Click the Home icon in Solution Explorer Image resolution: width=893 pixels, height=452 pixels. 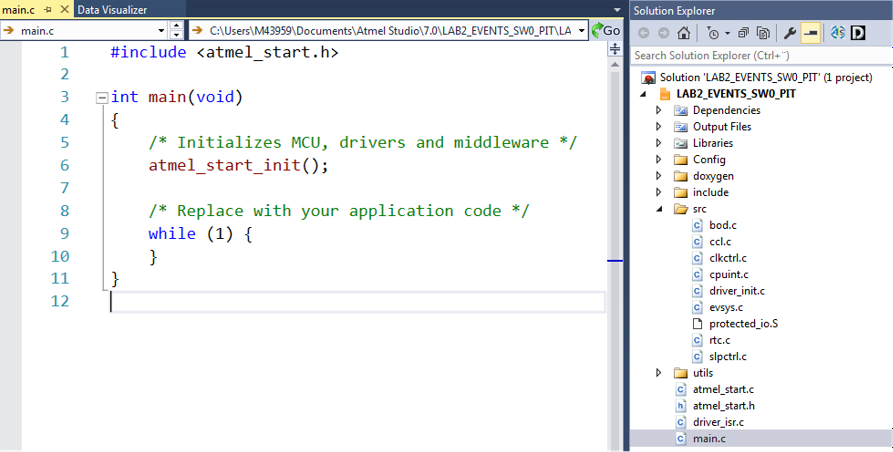click(x=684, y=33)
